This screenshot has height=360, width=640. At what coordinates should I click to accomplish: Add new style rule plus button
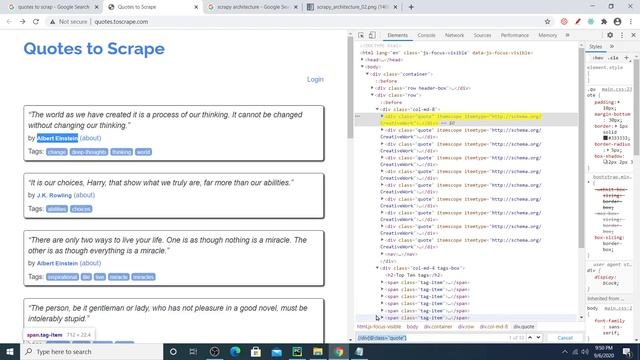[627, 58]
